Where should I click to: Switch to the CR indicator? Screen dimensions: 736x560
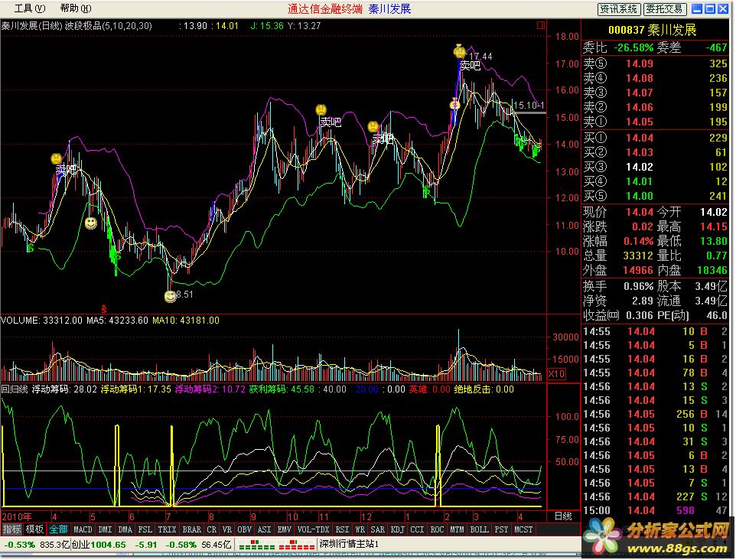(212, 529)
